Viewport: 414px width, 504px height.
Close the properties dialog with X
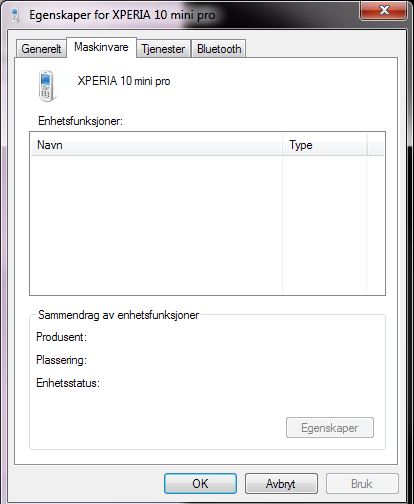(x=383, y=10)
